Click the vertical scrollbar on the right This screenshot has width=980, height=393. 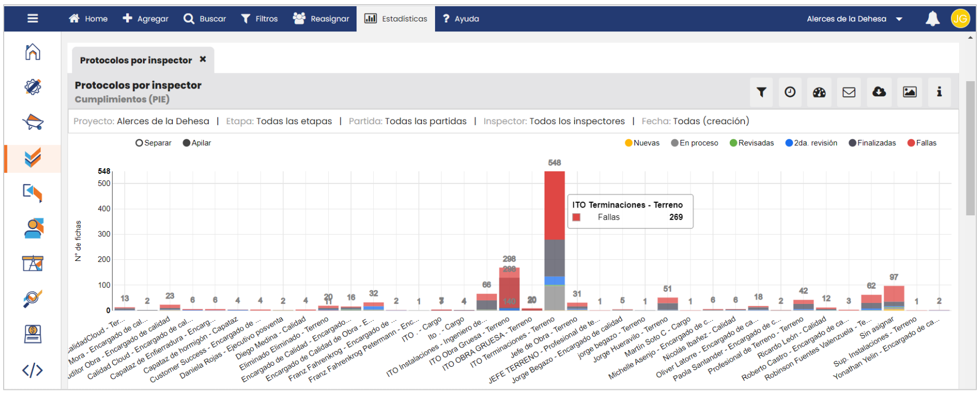(x=971, y=147)
